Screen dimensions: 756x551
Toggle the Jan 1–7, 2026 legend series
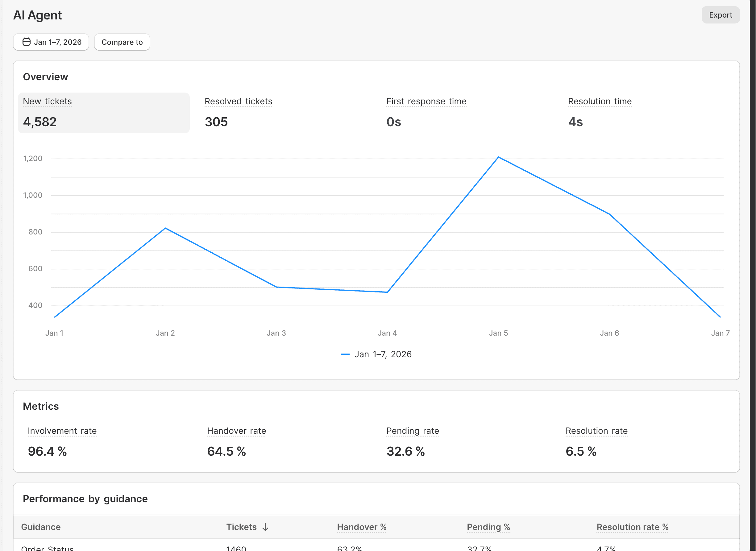[383, 354]
